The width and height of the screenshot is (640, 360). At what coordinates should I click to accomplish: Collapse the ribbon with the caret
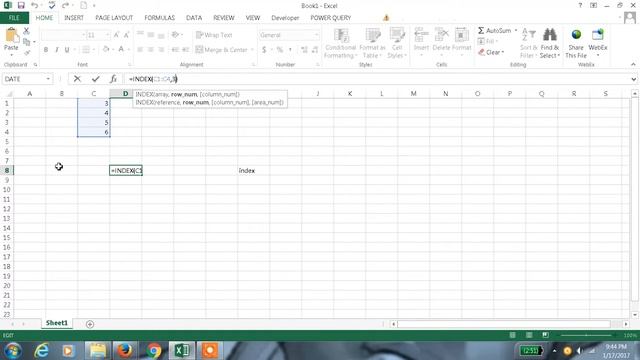coord(633,64)
